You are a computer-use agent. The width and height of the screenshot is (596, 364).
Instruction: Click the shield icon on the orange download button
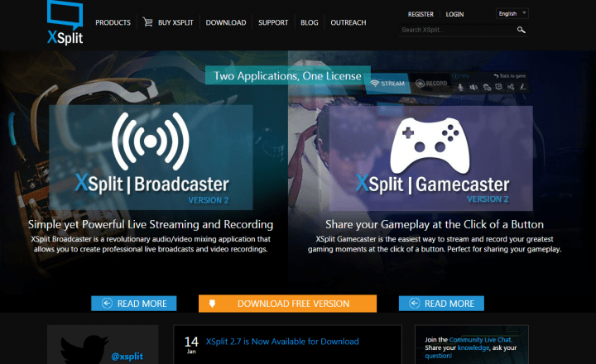(212, 304)
